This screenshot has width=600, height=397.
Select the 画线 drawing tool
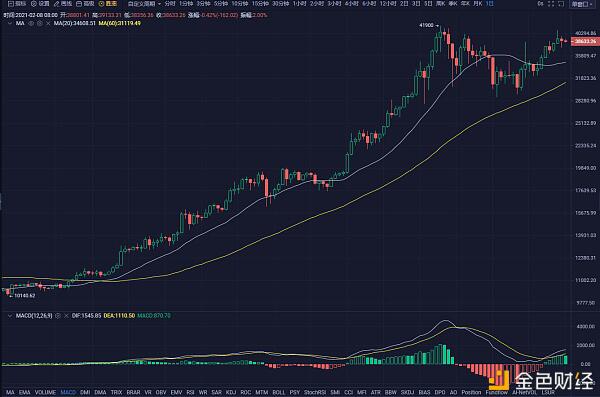coord(63,4)
